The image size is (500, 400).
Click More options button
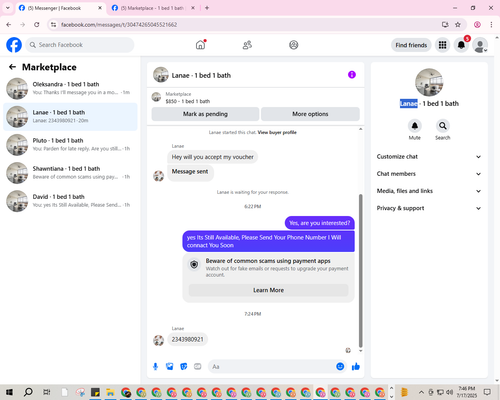point(310,114)
